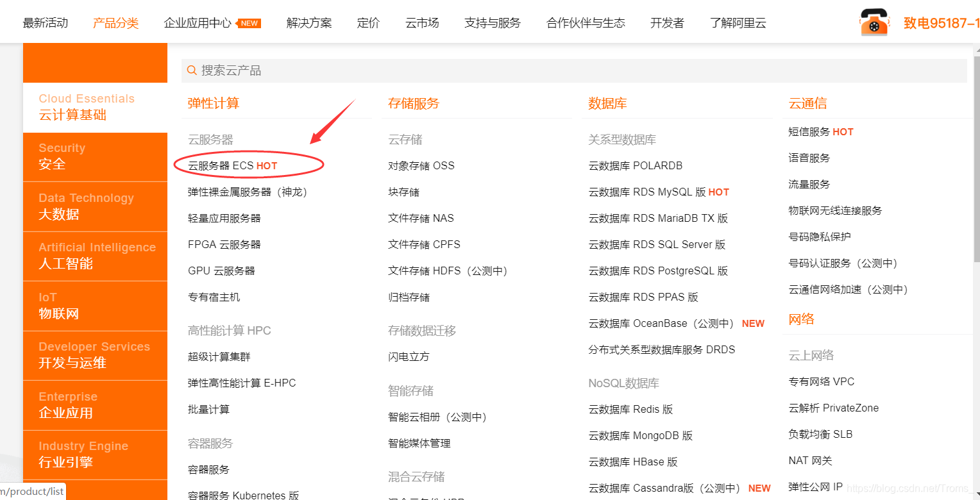Screen dimensions: 980x500
Task: Open 负载均衡 SLB link
Action: tap(820, 434)
